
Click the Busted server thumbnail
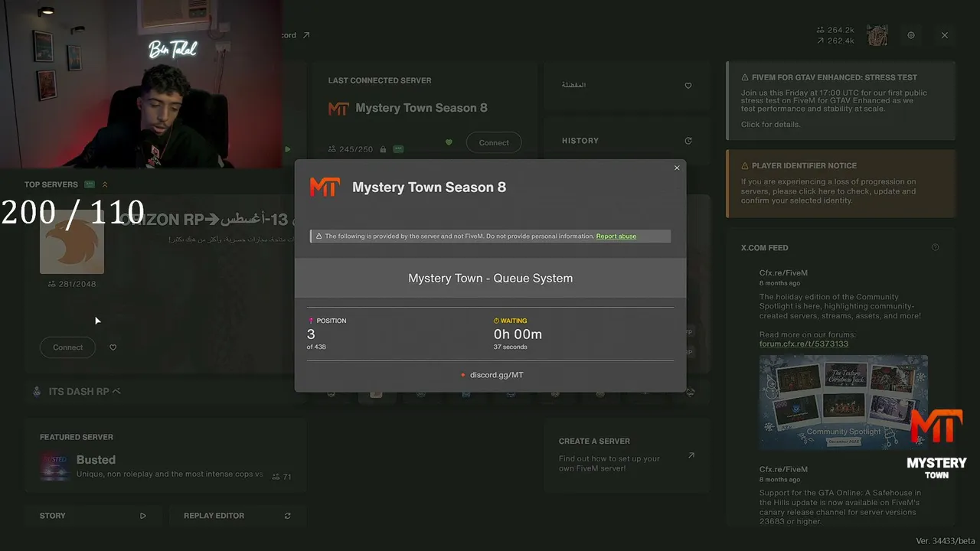pos(55,466)
